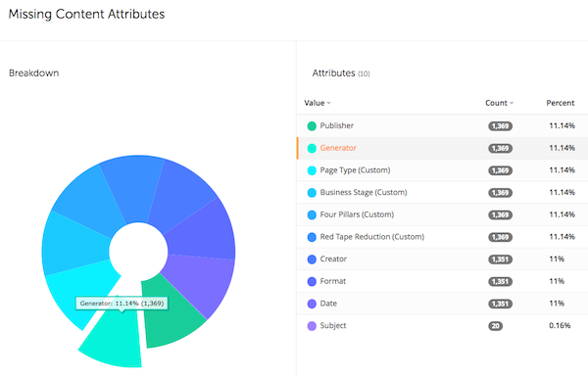Click the 11.14% value in Publisher row
Screen dimensions: 588x377
tap(562, 125)
